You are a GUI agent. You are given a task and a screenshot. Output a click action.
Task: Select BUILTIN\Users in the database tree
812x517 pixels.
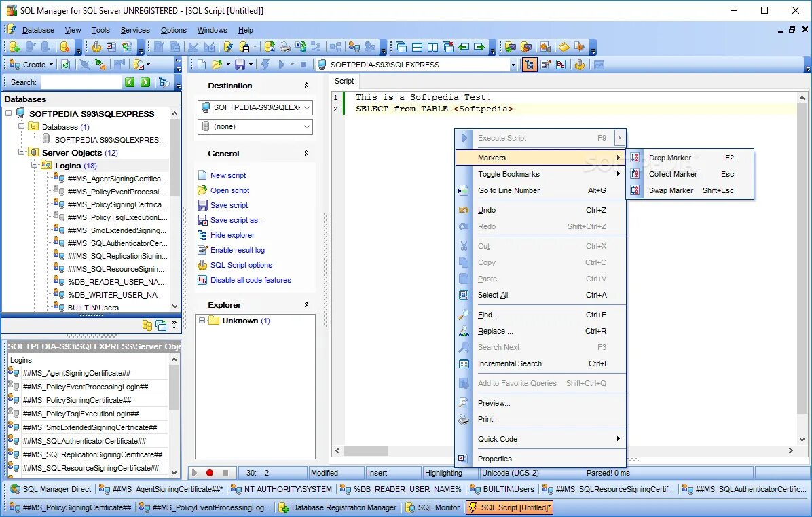tap(93, 308)
